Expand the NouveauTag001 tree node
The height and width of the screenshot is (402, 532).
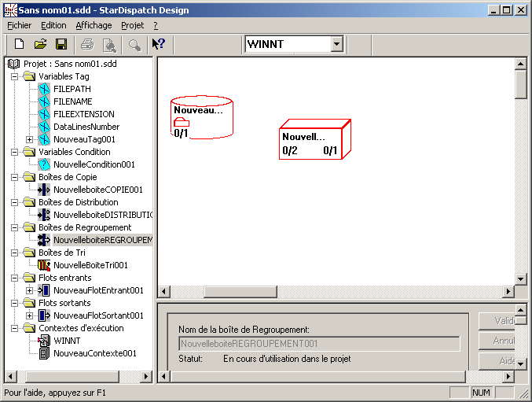(29, 139)
